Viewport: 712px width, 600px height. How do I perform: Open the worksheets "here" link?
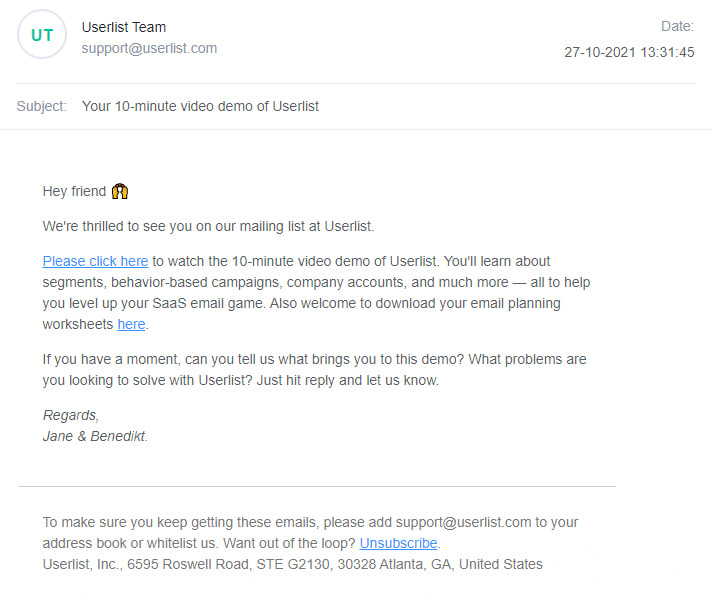coord(131,324)
